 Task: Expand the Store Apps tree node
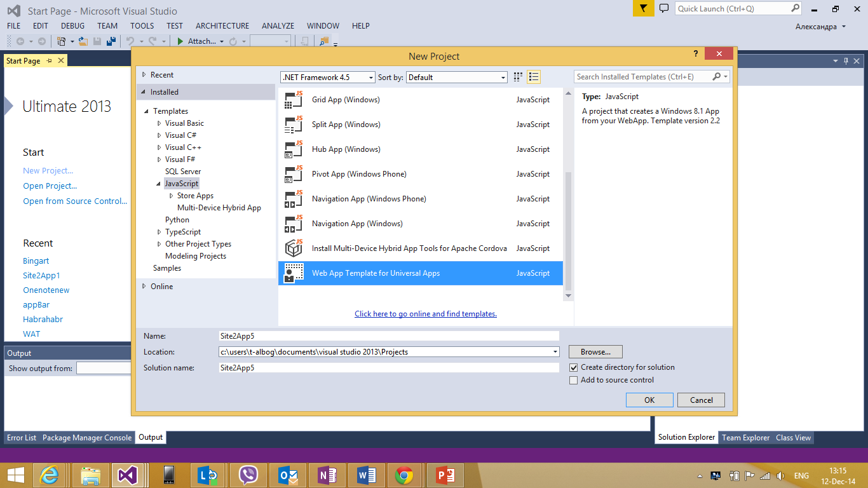(172, 196)
